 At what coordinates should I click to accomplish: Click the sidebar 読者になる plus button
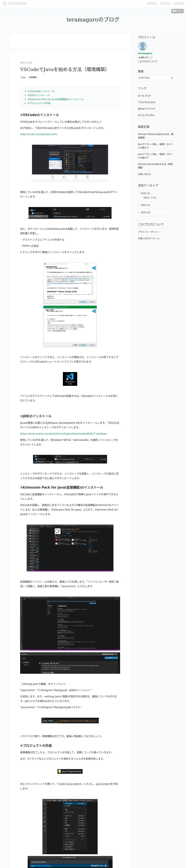click(x=143, y=58)
